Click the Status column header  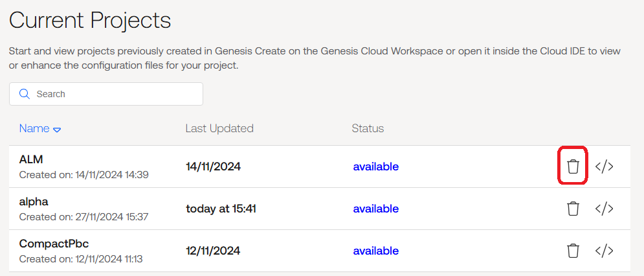pos(368,128)
